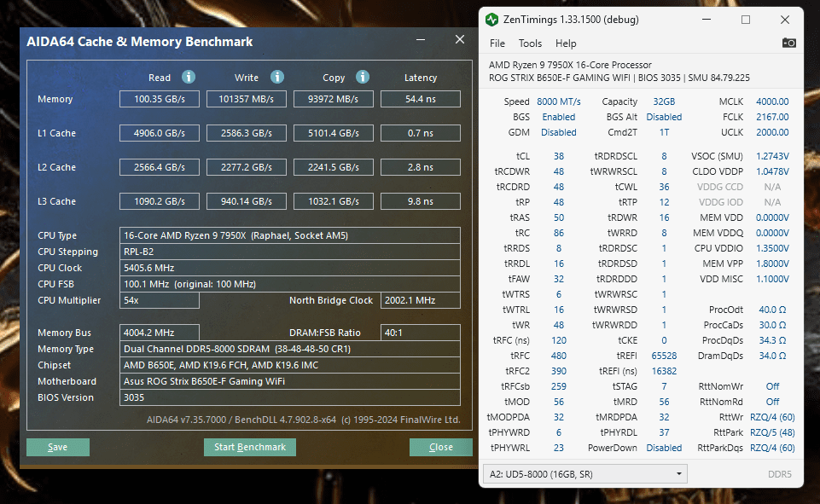Click the tPHYRDL 37 value
Screen dimensions: 820x504
[664, 432]
